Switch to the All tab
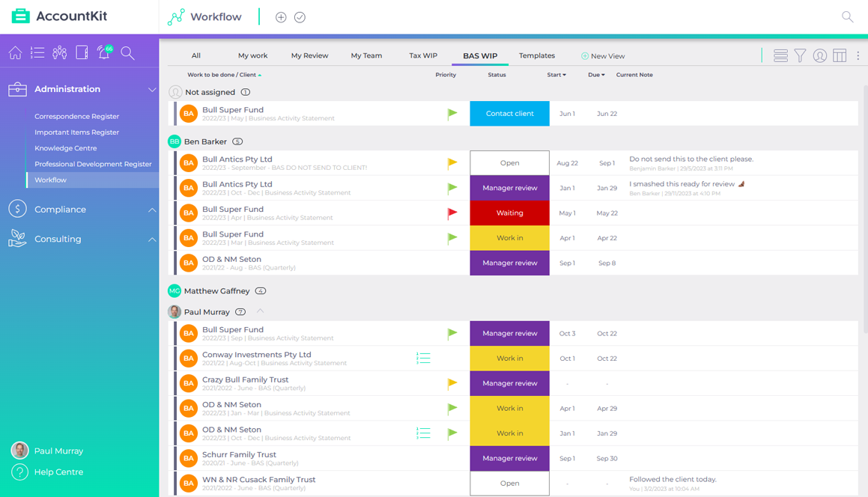The height and width of the screenshot is (497, 868). coord(196,55)
